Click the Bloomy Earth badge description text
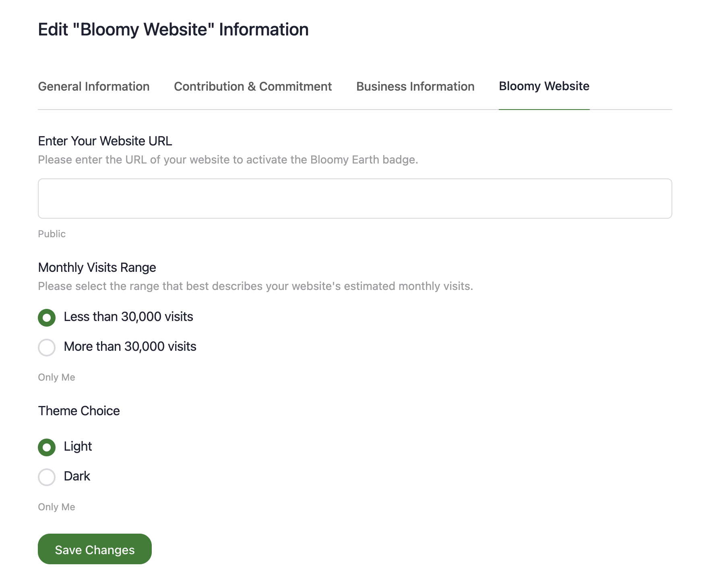Screen dimensions: 719x588 pyautogui.click(x=228, y=160)
